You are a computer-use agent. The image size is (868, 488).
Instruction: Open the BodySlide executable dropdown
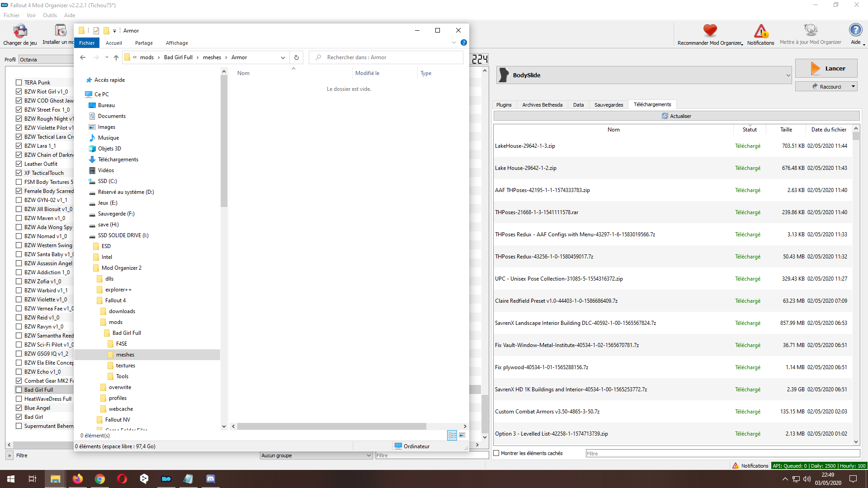pyautogui.click(x=788, y=75)
